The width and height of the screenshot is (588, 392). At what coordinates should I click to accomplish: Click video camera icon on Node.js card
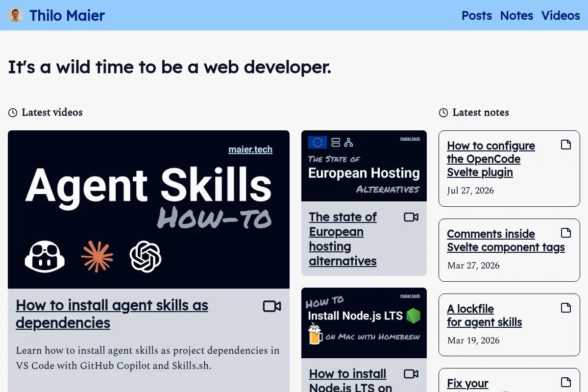tap(411, 374)
